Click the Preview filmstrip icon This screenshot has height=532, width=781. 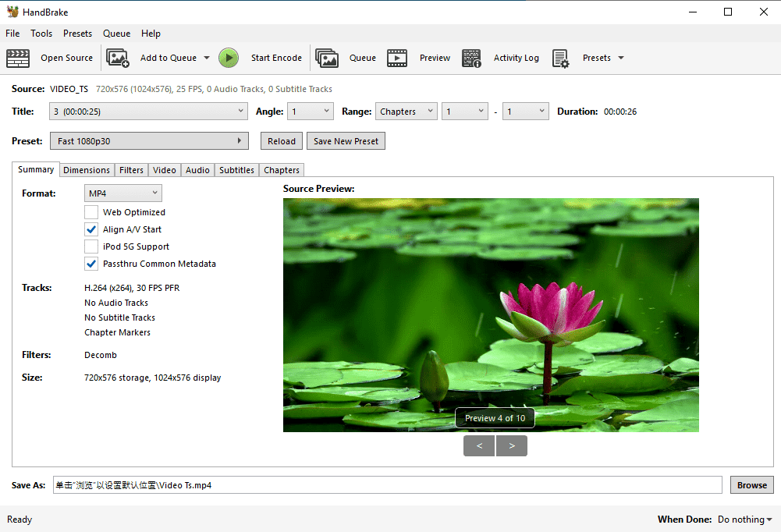[x=397, y=58]
